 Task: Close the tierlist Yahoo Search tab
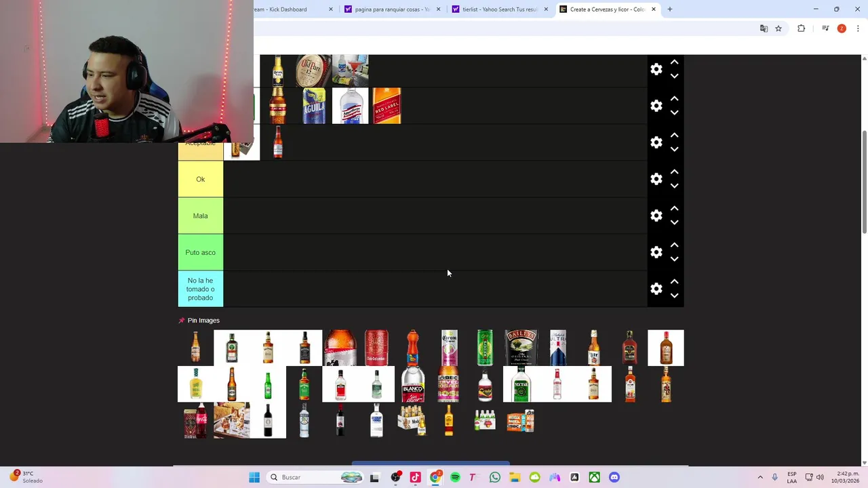coord(546,9)
